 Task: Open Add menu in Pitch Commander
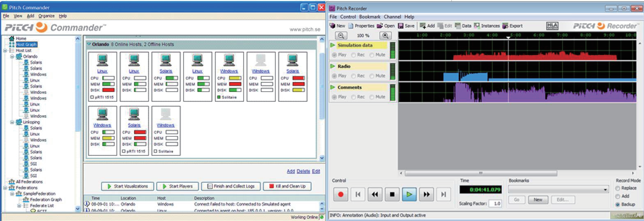click(30, 16)
